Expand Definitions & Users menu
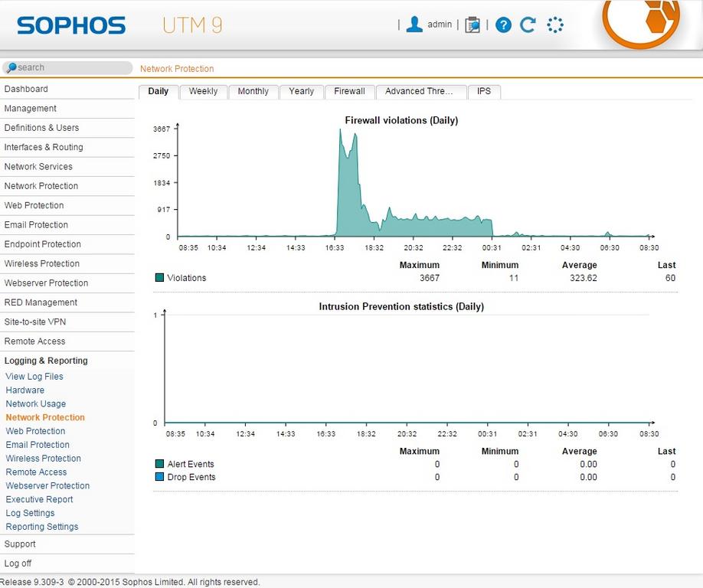Image resolution: width=703 pixels, height=588 pixels. coord(67,128)
